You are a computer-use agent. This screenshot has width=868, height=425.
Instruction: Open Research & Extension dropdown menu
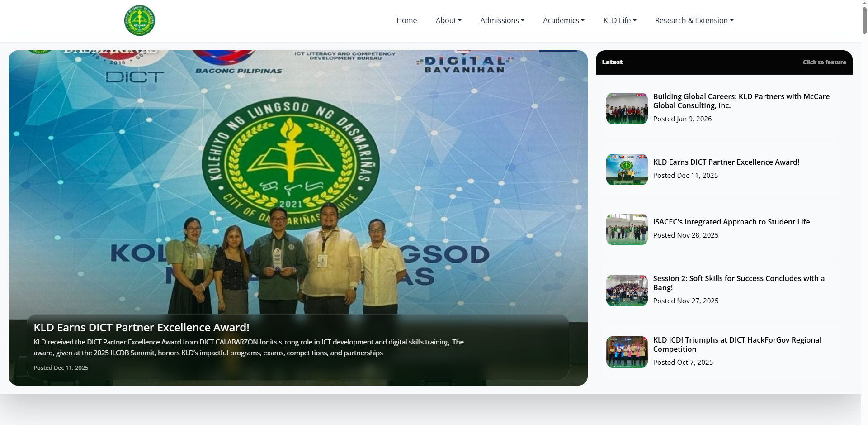pos(694,20)
